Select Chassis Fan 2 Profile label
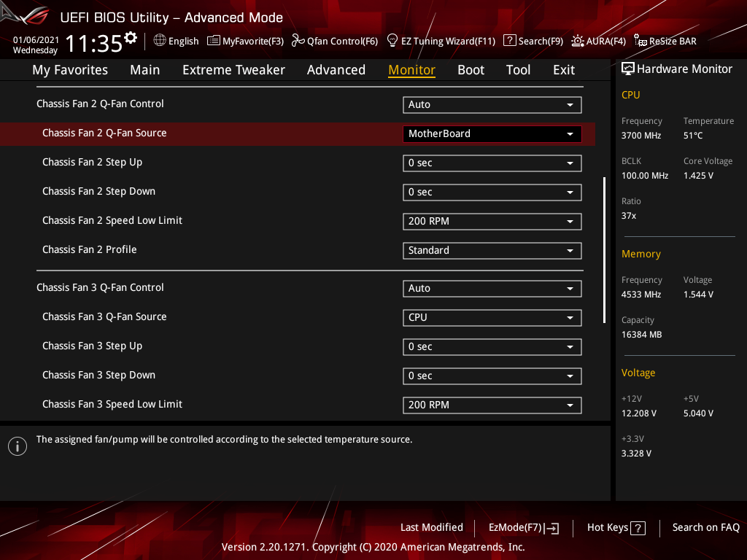747x560 pixels. click(89, 249)
